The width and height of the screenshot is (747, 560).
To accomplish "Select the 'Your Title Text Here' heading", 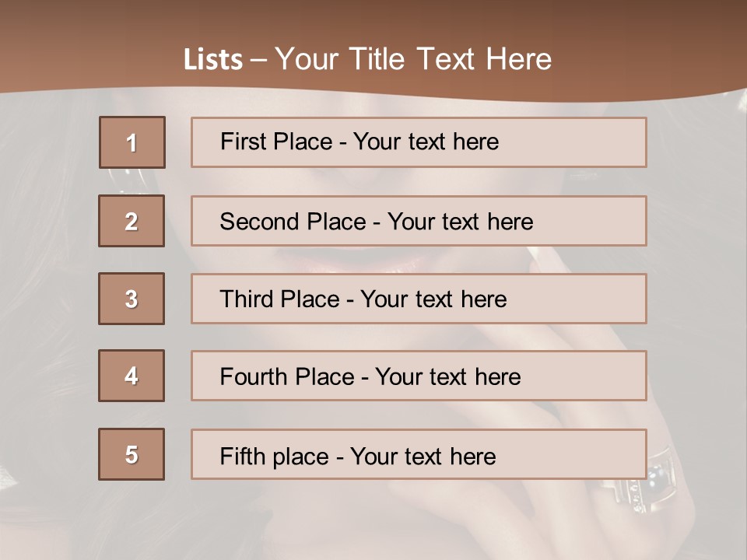I will pos(412,60).
